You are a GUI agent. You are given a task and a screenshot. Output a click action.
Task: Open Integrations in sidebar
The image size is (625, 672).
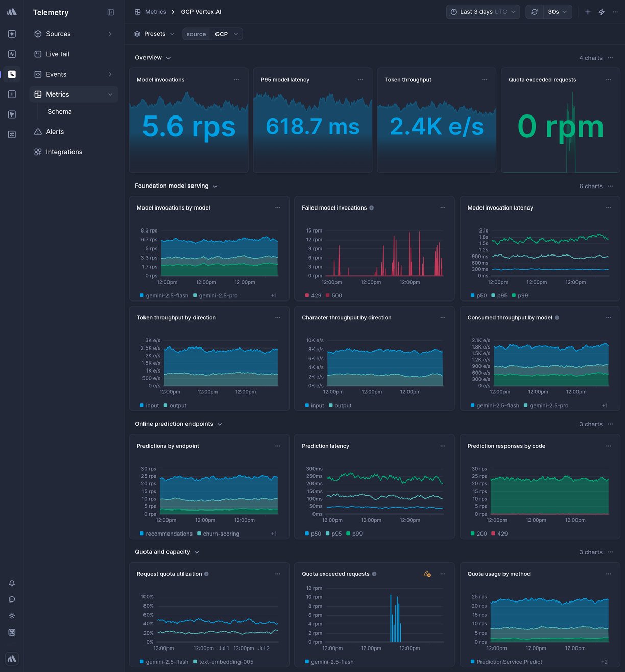point(74,152)
